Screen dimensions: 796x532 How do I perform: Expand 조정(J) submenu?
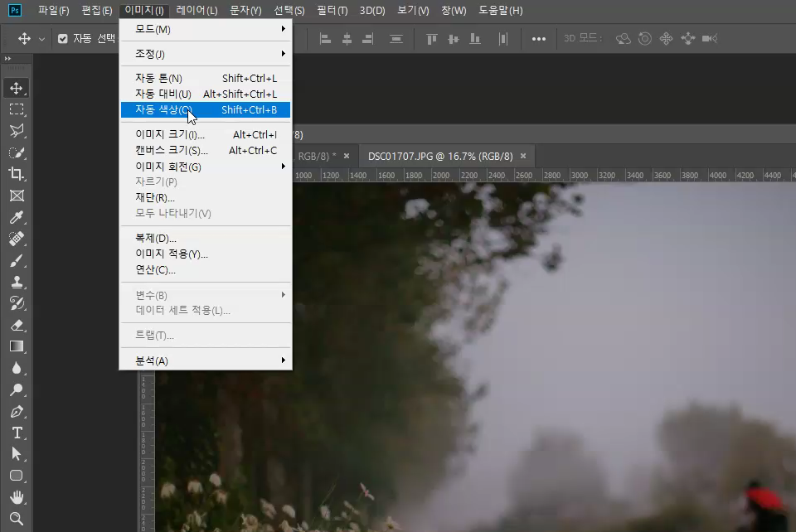coord(206,54)
